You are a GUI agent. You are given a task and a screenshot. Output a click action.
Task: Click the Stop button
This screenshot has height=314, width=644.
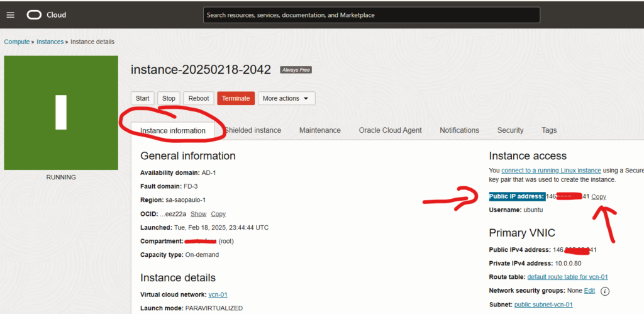[169, 98]
